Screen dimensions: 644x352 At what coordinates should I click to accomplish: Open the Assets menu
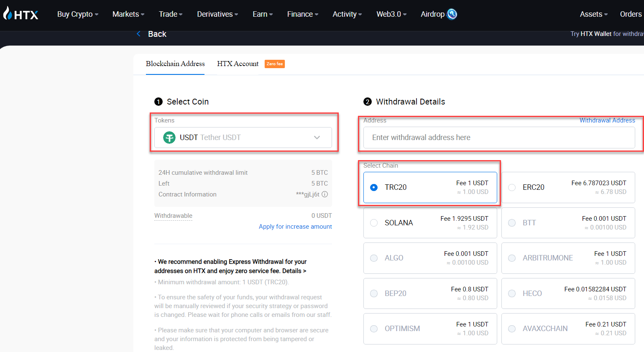tap(594, 14)
